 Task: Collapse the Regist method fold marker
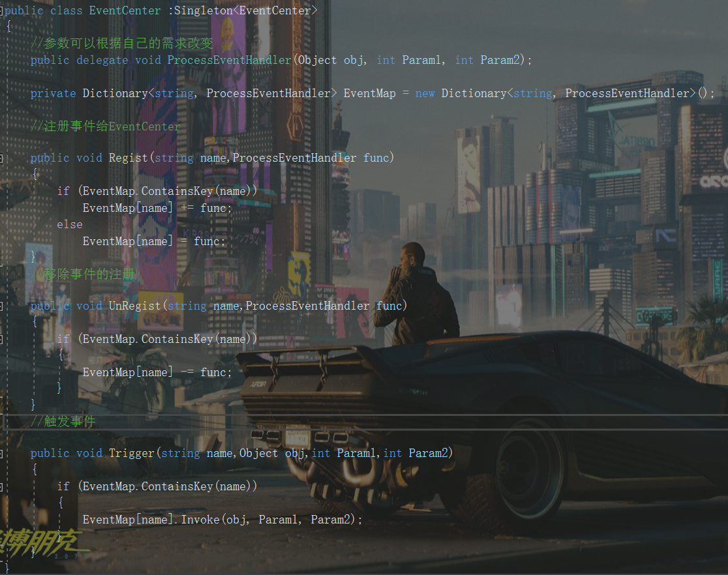[1, 158]
